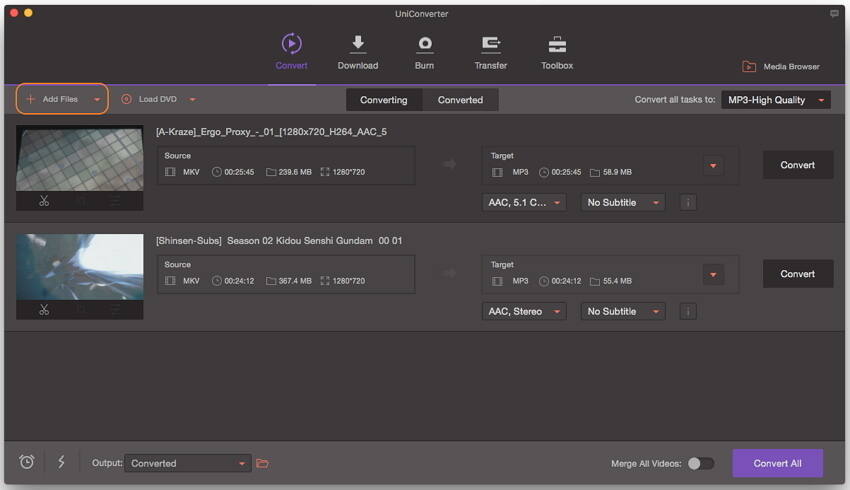Convert the Ergo Proxy file

[x=797, y=165]
